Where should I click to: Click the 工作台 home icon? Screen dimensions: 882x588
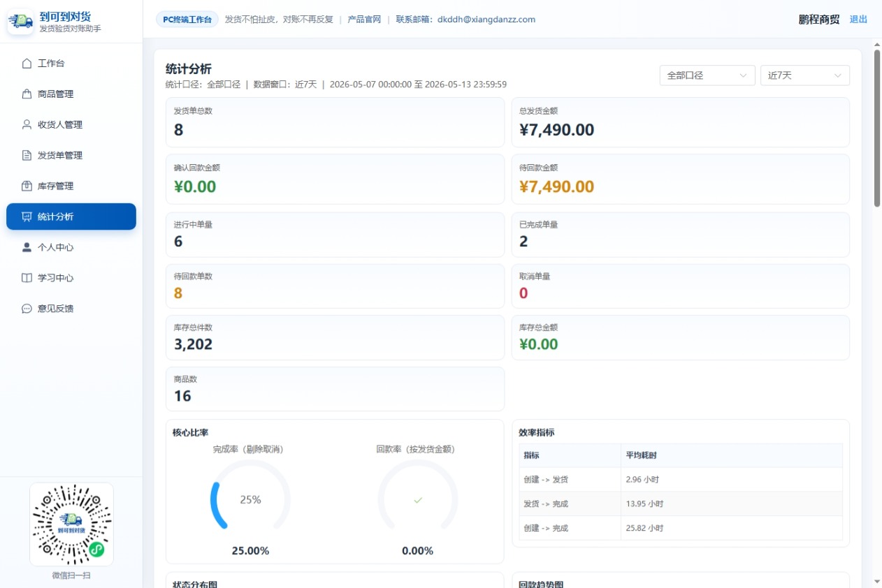tap(27, 64)
